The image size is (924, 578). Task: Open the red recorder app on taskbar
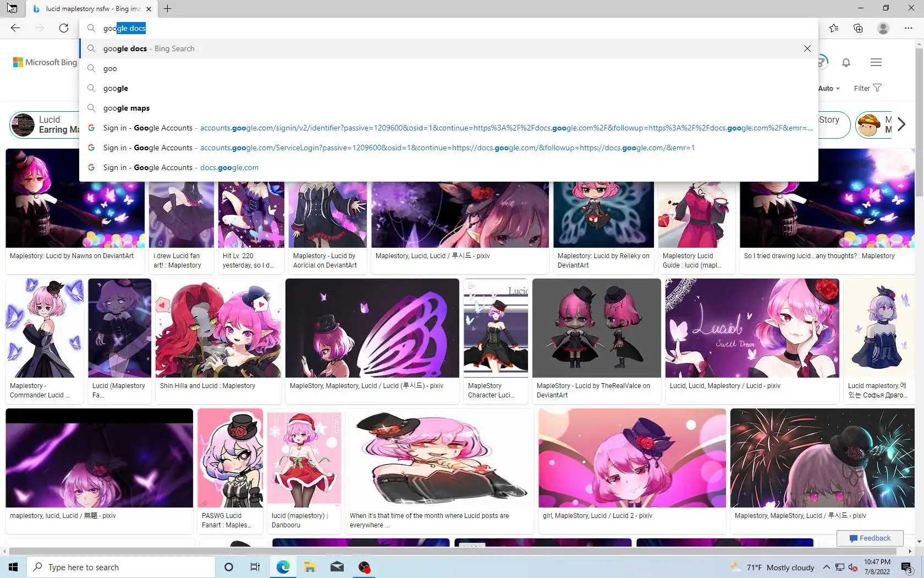point(364,567)
